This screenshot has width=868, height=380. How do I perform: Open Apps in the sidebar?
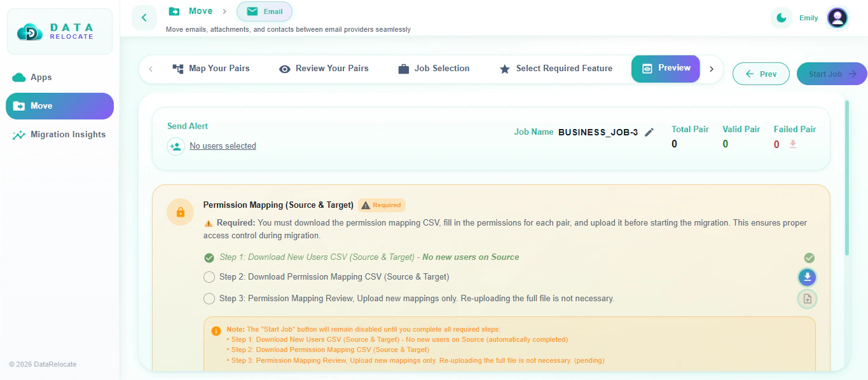pos(60,77)
